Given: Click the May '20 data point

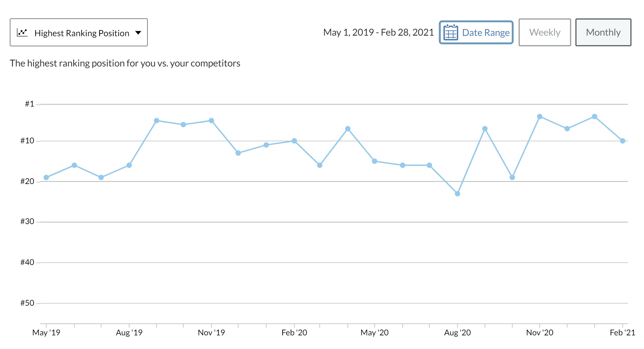Looking at the screenshot, I should 374,161.
